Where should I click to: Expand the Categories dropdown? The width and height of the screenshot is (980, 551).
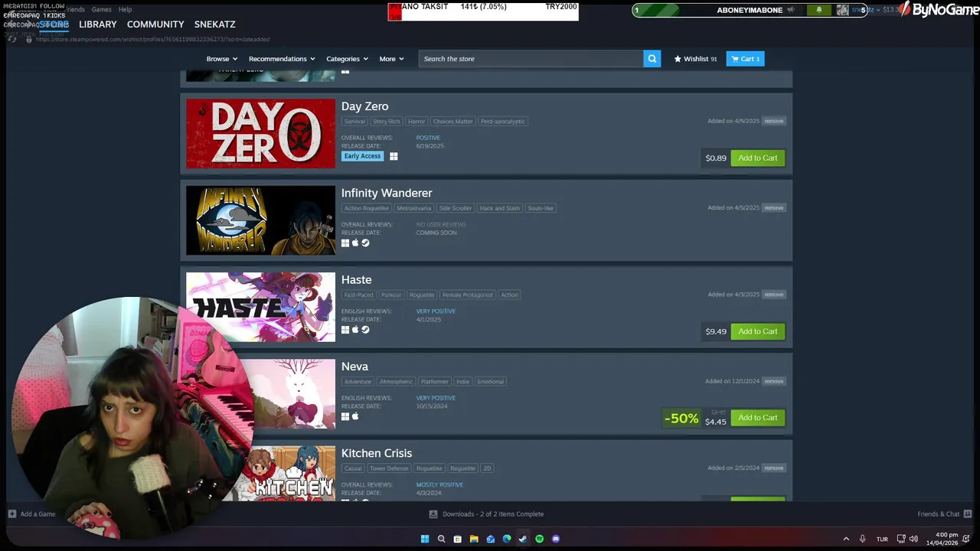click(x=347, y=59)
